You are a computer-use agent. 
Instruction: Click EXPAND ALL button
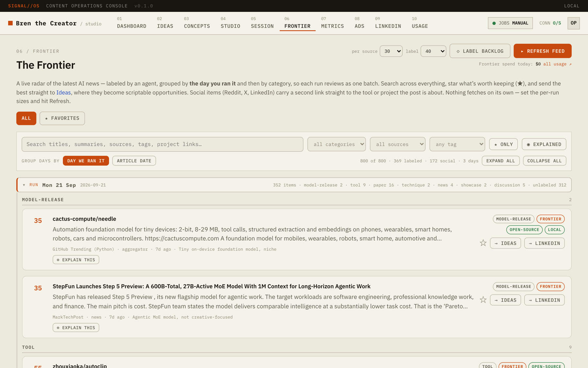(x=500, y=161)
